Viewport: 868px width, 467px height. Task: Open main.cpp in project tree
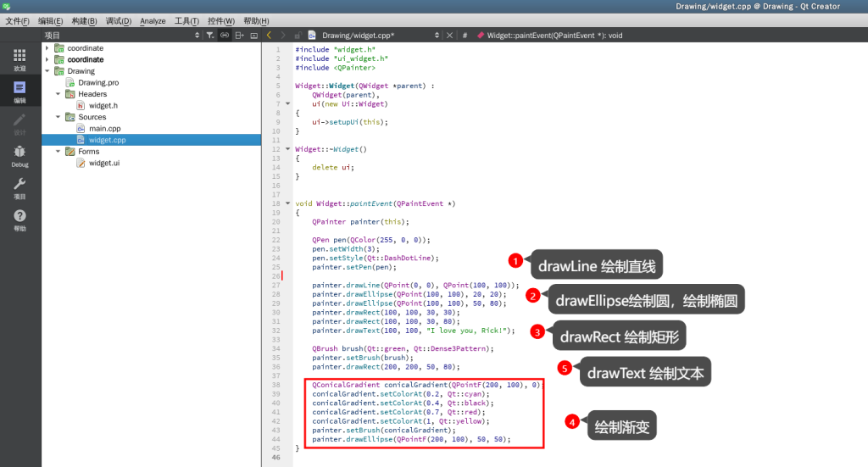pyautogui.click(x=104, y=128)
